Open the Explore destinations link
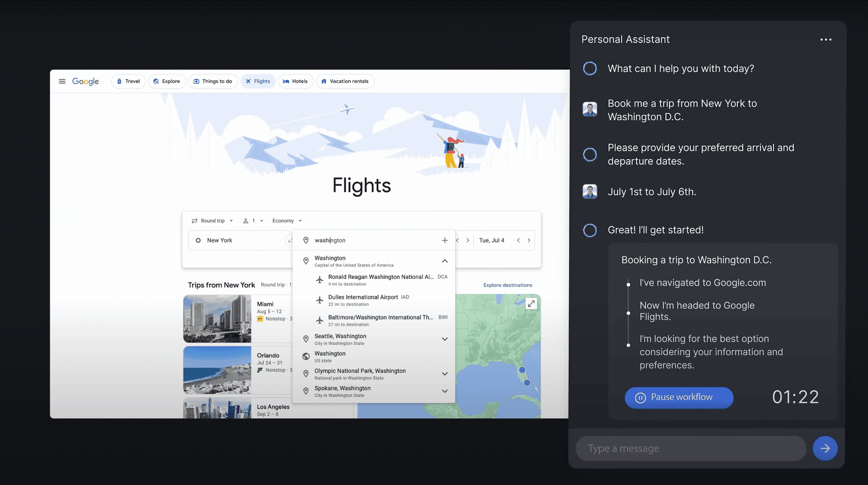 point(507,285)
